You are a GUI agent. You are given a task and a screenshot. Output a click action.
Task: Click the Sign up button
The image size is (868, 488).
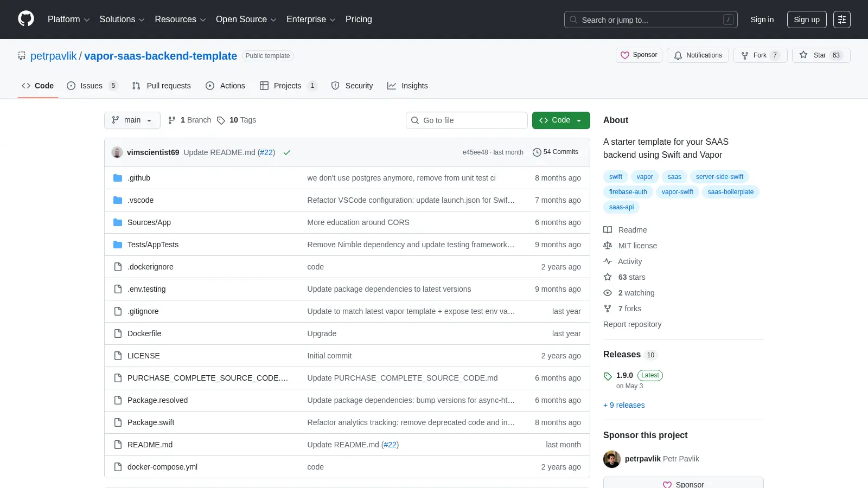[807, 20]
